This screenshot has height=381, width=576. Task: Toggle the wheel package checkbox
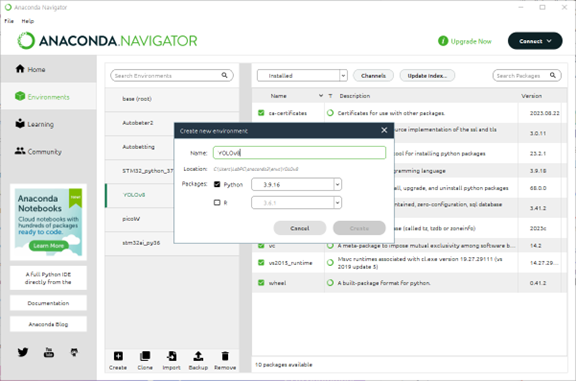(x=261, y=283)
